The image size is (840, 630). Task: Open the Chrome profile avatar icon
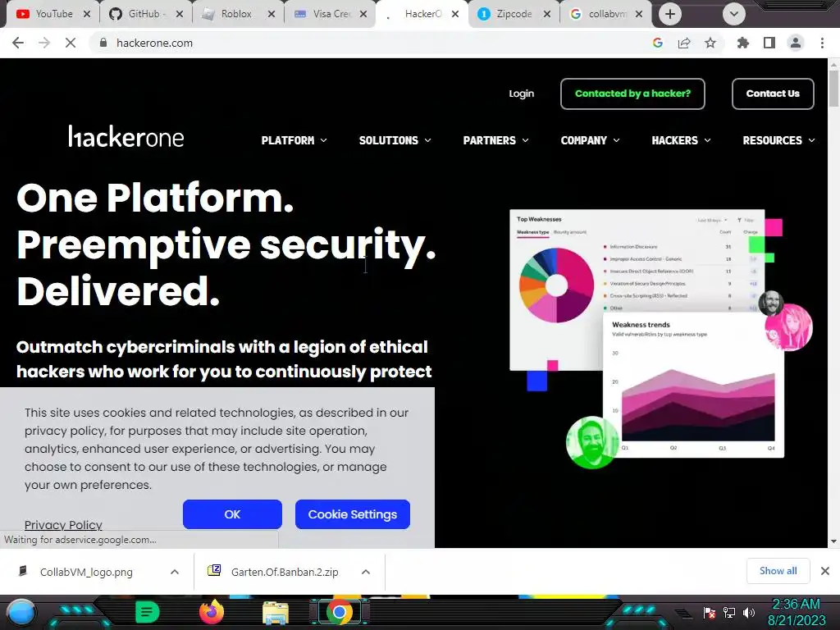[x=796, y=43]
